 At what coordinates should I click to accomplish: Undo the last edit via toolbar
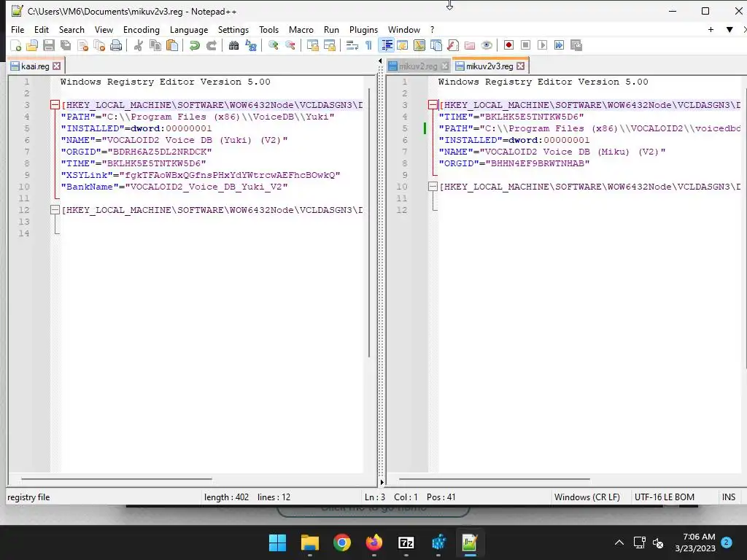[x=194, y=45]
